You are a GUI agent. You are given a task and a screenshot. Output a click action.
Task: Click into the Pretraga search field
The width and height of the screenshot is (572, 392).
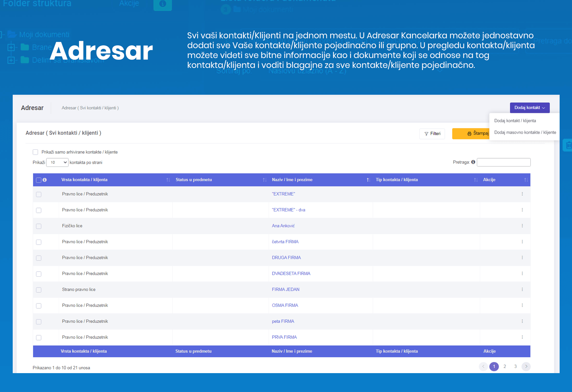click(x=504, y=162)
